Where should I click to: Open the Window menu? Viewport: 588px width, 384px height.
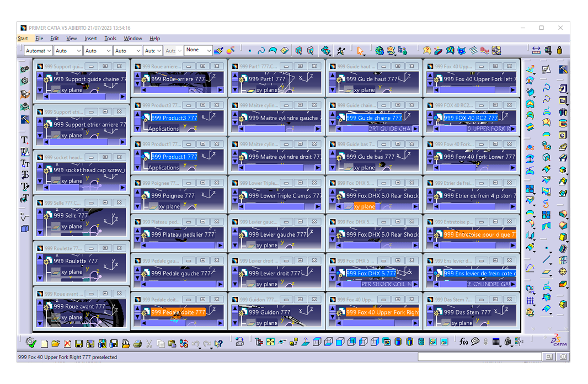[133, 39]
